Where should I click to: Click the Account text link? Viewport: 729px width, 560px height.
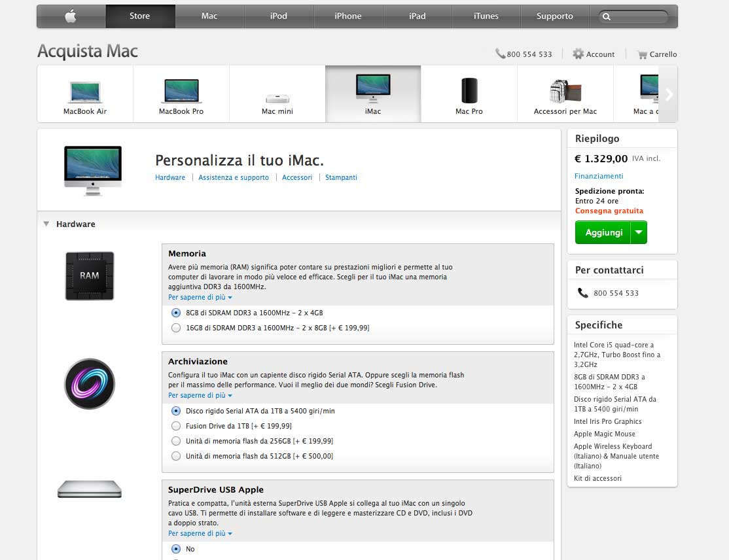coord(600,54)
